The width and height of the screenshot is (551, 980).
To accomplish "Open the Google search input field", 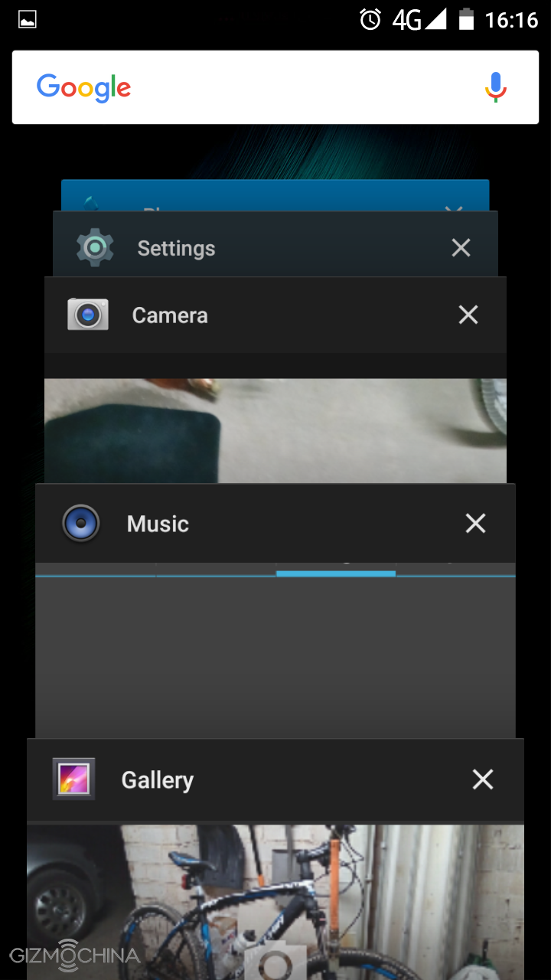I will (275, 87).
